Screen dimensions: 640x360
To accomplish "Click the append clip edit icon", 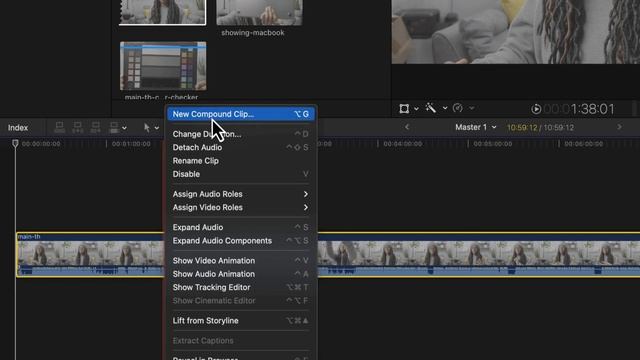I will point(96,127).
